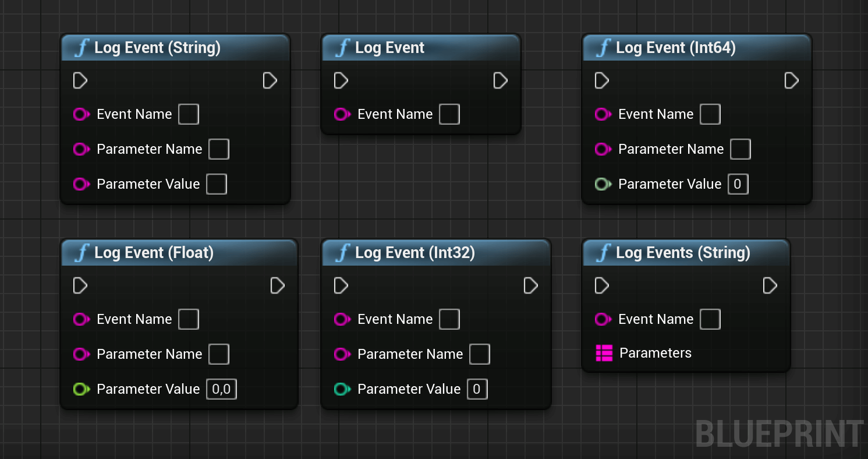Click output exec pin on plain Log Event node
Viewport: 868px width, 459px height.
point(501,80)
